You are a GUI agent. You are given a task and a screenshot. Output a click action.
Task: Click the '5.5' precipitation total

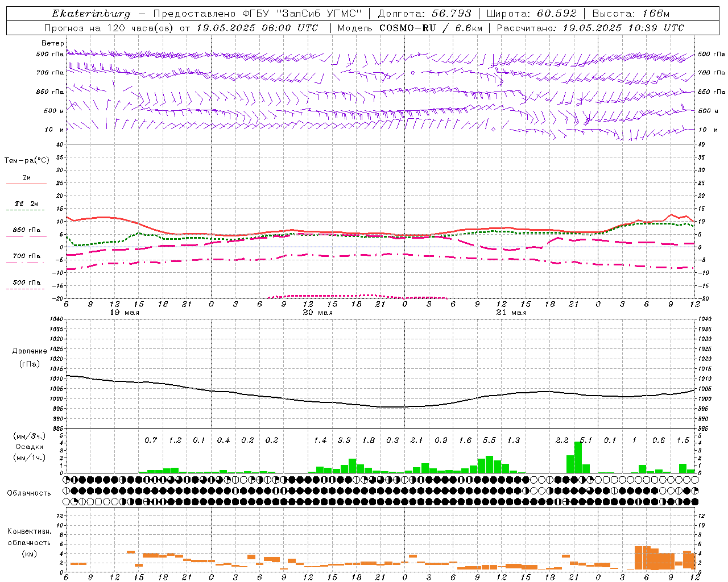point(489,440)
